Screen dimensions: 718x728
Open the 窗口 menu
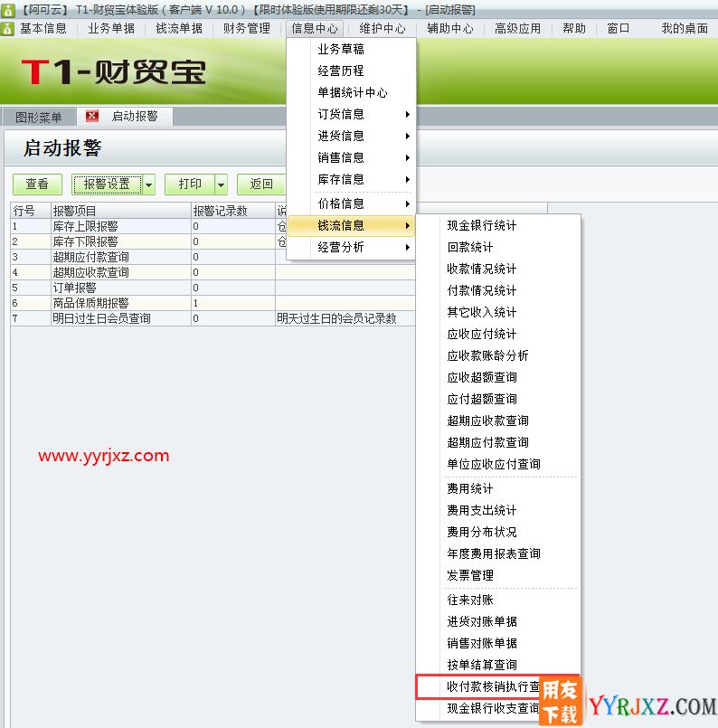pyautogui.click(x=619, y=28)
